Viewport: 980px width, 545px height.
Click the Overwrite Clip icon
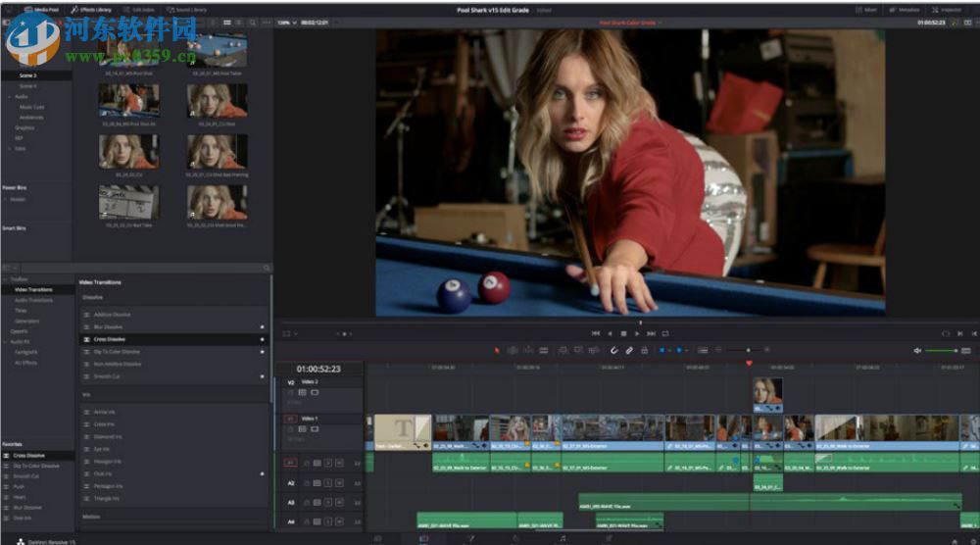point(578,351)
